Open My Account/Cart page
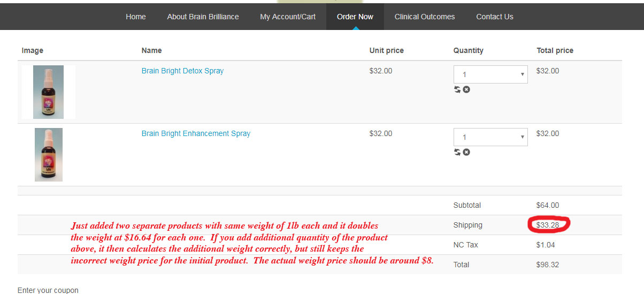Viewport: 644px width, 294px height. point(288,17)
